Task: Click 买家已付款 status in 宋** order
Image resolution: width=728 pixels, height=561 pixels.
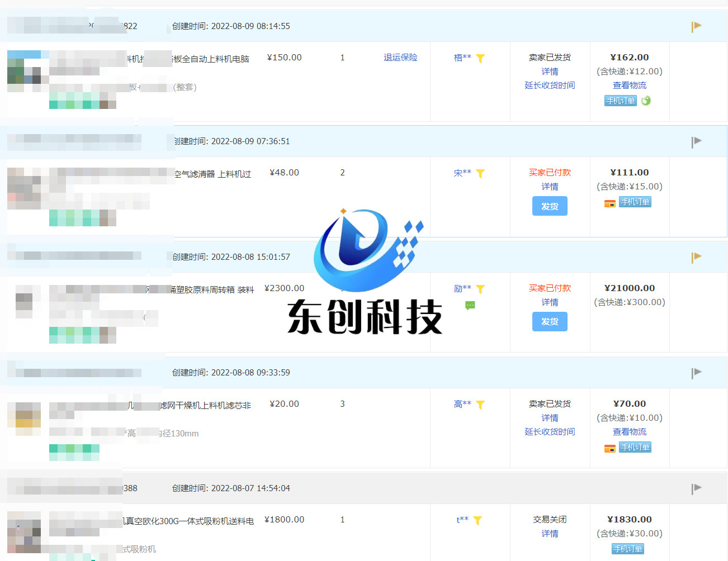Action: click(x=550, y=173)
